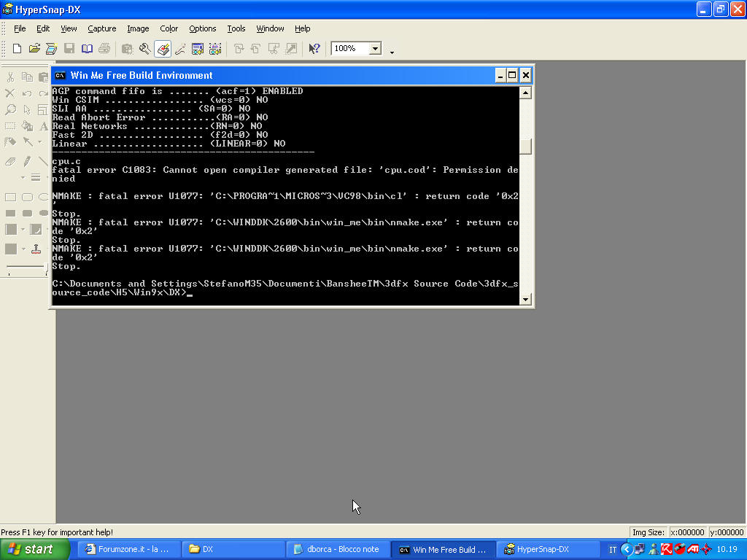Select the text A tool
Image resolution: width=747 pixels, height=560 pixels.
coord(43,126)
